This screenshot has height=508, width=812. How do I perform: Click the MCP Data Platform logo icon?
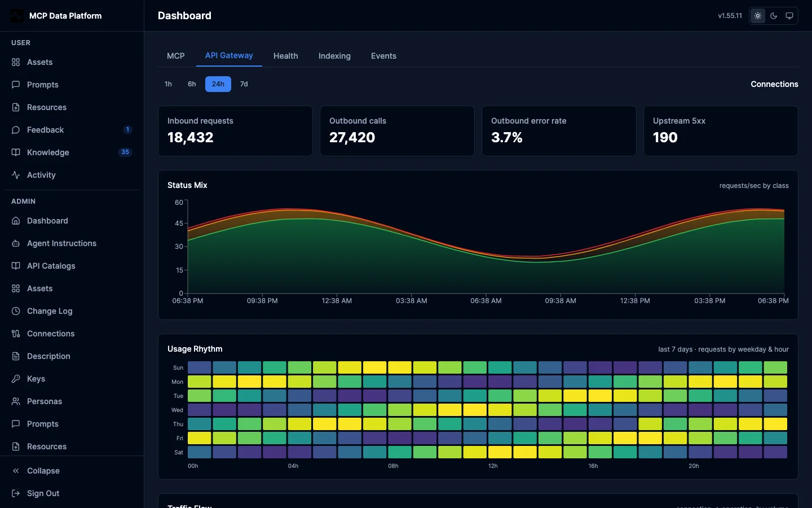(x=17, y=16)
